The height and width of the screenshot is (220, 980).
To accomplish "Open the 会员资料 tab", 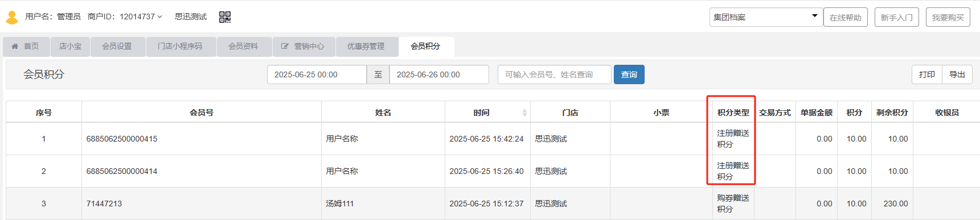I will point(243,47).
